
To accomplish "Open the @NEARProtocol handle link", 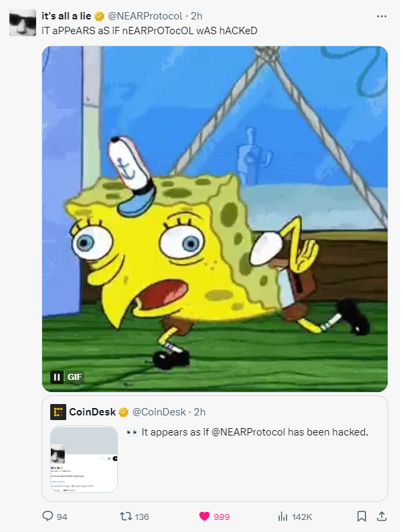I will click(145, 16).
